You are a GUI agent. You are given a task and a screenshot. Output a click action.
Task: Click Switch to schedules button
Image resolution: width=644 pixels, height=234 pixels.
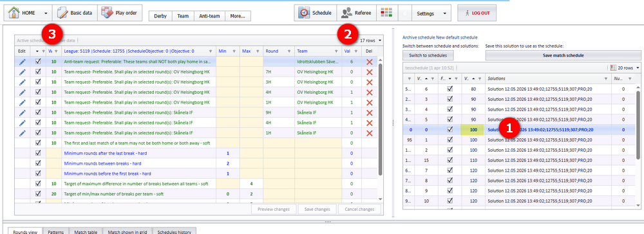(428, 55)
